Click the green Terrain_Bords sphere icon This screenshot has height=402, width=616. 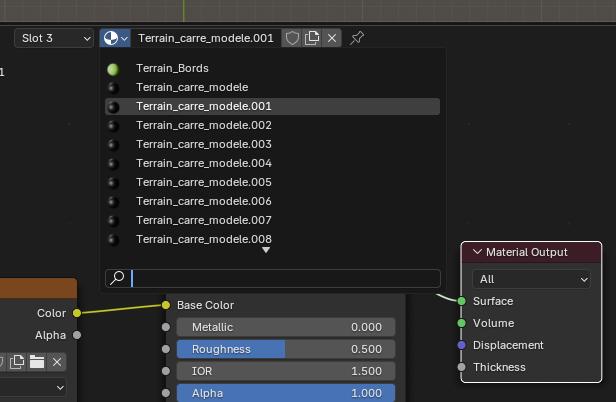[x=113, y=69]
